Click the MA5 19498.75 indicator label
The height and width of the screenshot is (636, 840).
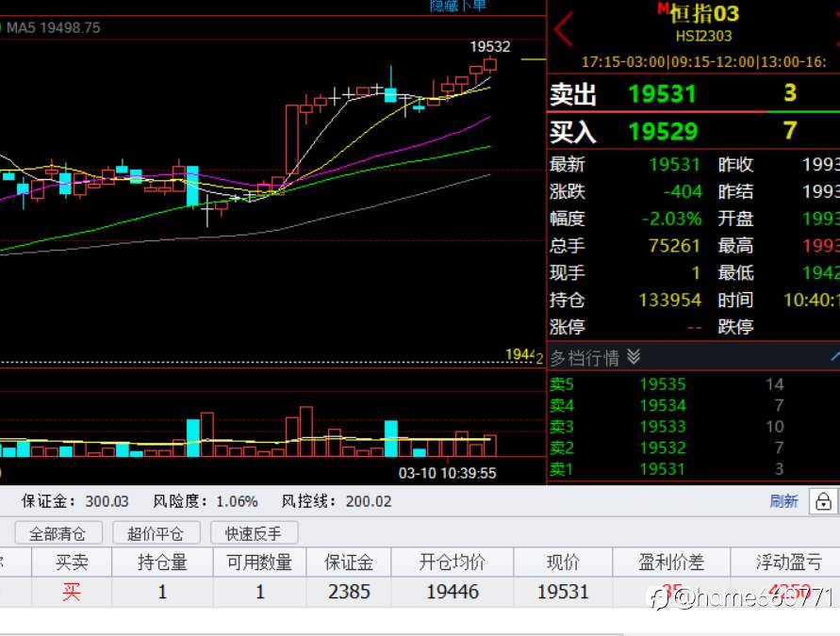pos(53,28)
